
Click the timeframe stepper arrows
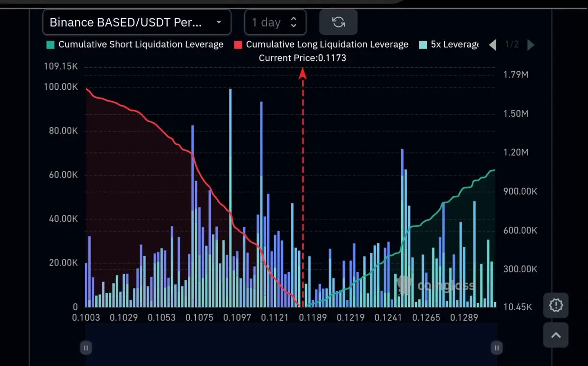pos(294,22)
